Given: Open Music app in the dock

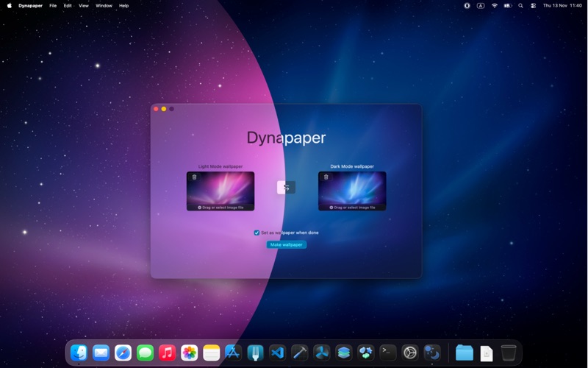Looking at the screenshot, I should (168, 353).
